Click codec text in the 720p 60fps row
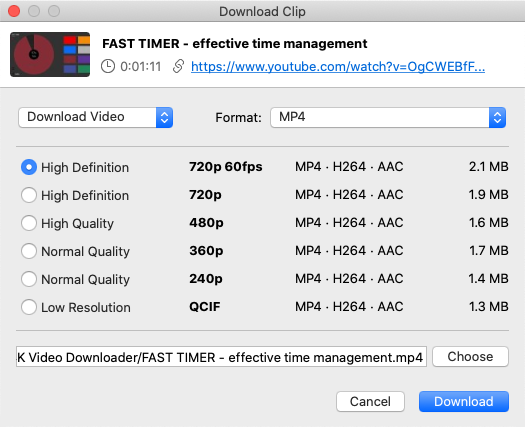Viewport: 525px width, 427px height. coord(349,167)
